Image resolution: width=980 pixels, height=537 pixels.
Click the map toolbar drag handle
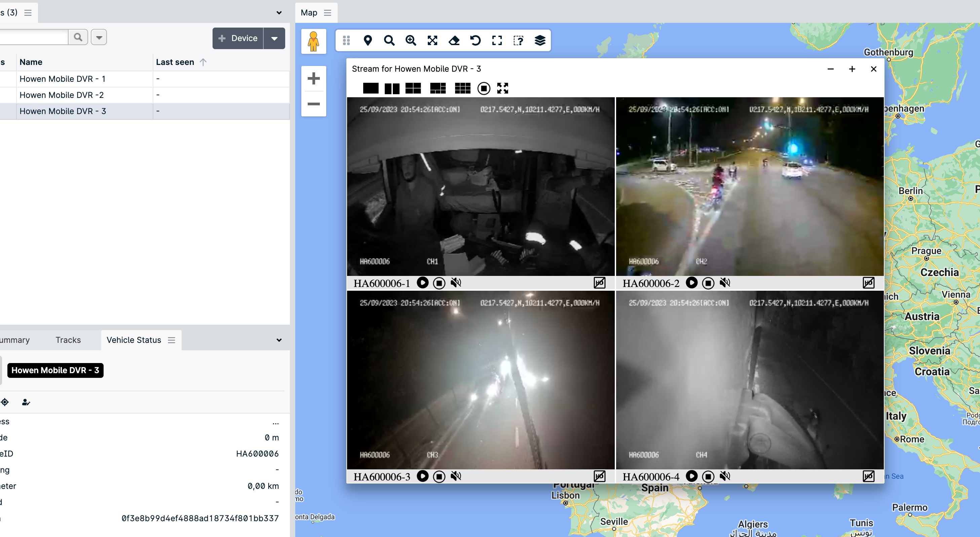point(346,40)
